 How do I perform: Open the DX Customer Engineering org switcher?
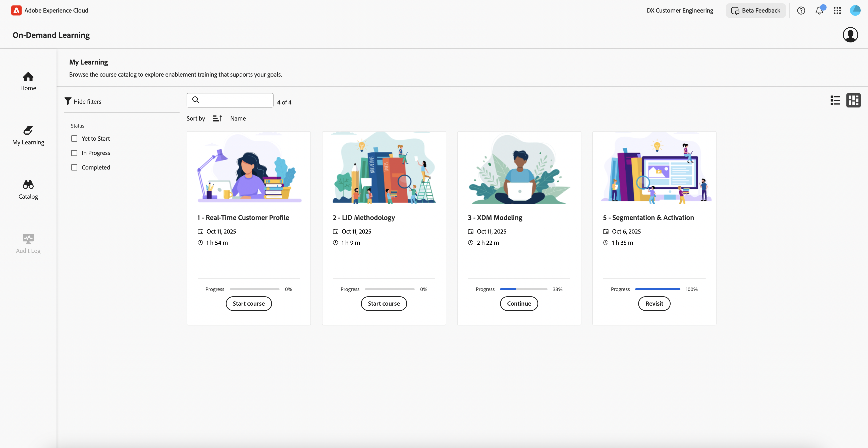click(x=680, y=11)
